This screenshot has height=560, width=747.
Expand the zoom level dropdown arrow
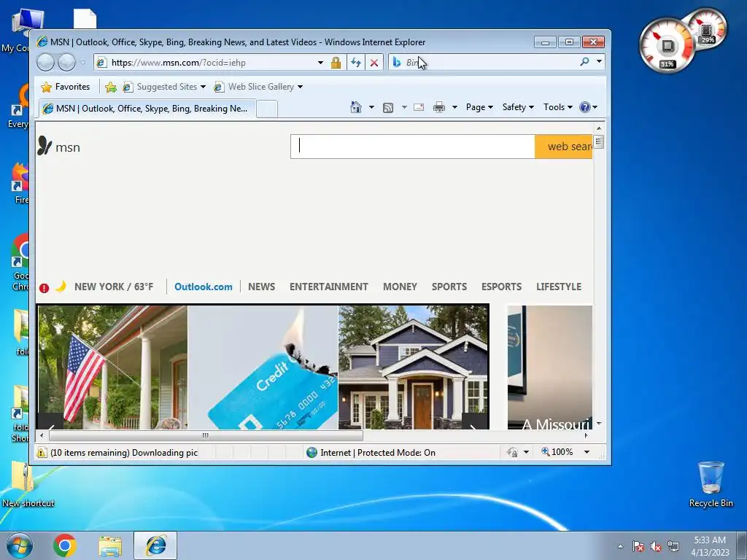(x=587, y=452)
